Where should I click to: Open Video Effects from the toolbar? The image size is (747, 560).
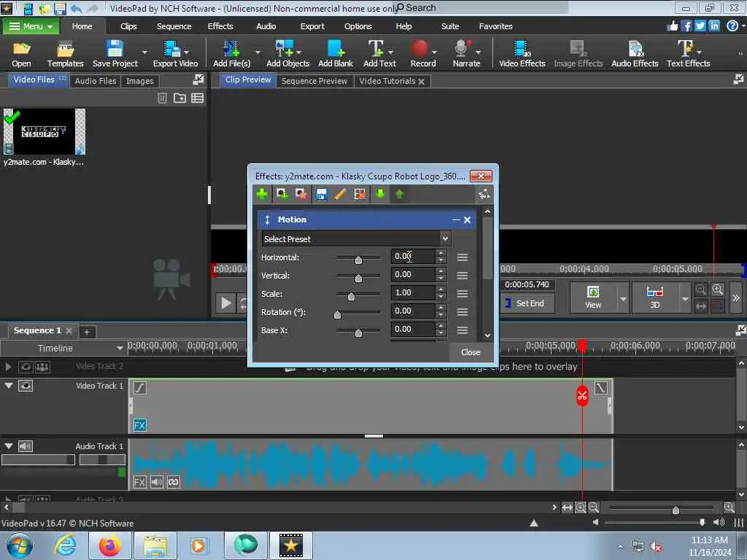point(522,54)
